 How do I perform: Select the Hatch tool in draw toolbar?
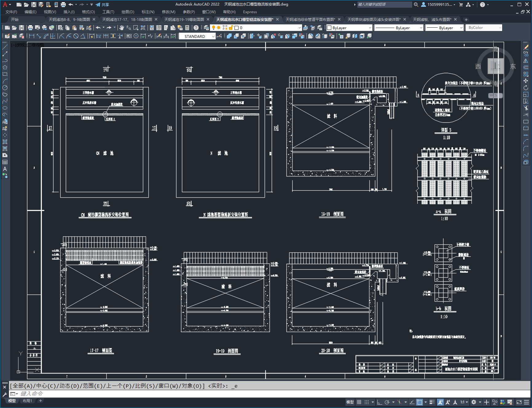tap(5, 142)
